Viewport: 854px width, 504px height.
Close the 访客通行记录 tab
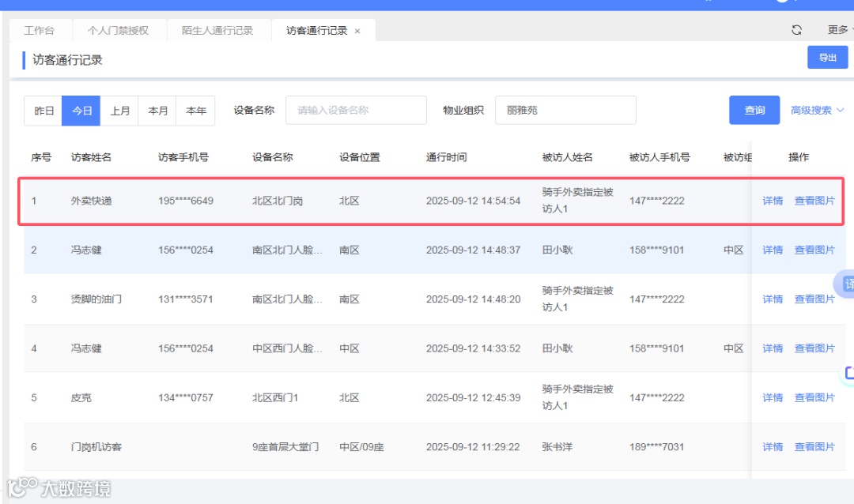coord(357,31)
